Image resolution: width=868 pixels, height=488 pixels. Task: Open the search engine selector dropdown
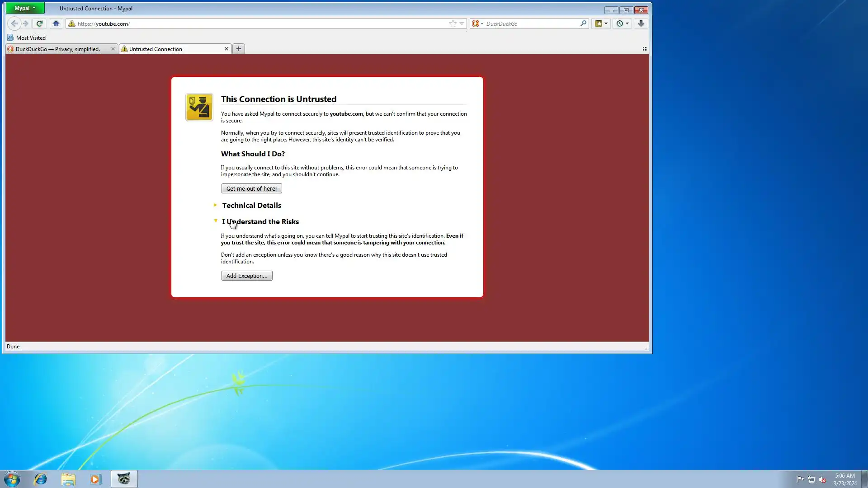click(477, 23)
